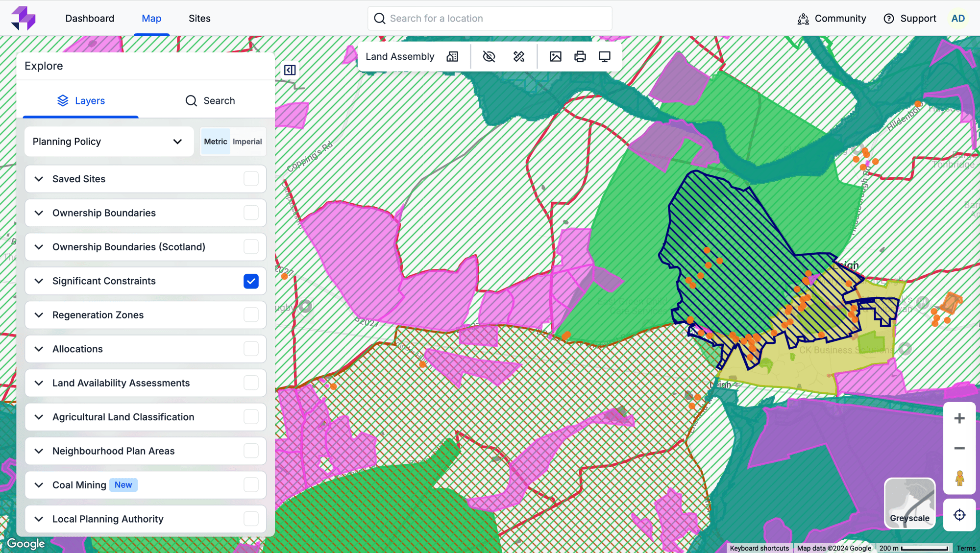Viewport: 980px width, 553px height.
Task: Click the Google logo on map
Action: [25, 543]
